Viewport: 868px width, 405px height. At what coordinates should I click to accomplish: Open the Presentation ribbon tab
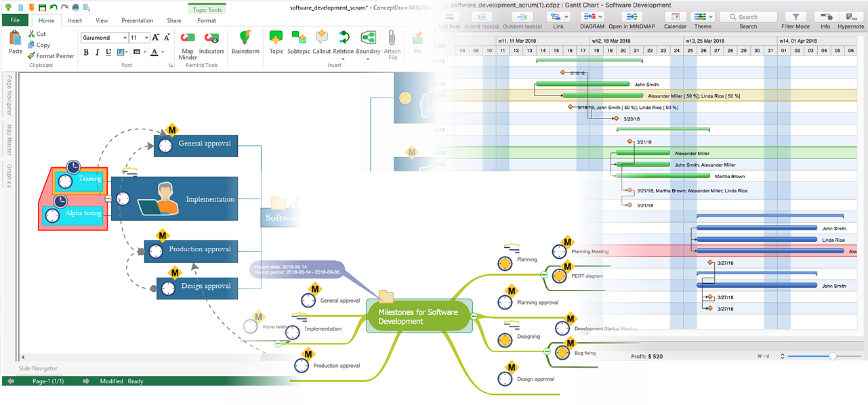coord(138,20)
